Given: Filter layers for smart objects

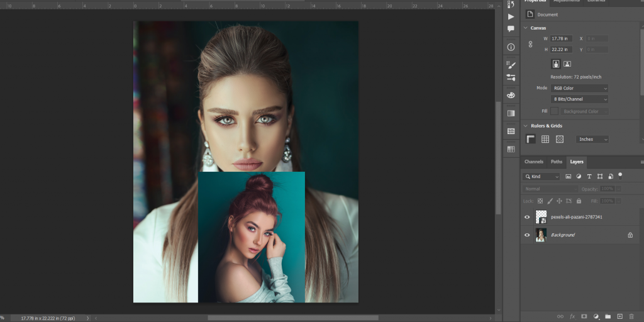Looking at the screenshot, I should (611, 177).
